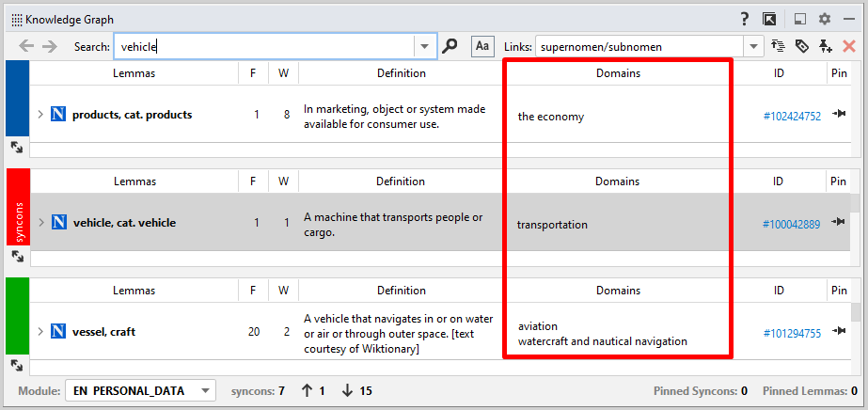Click the tag icon in the toolbar
Image resolution: width=868 pixels, height=410 pixels.
pos(802,46)
